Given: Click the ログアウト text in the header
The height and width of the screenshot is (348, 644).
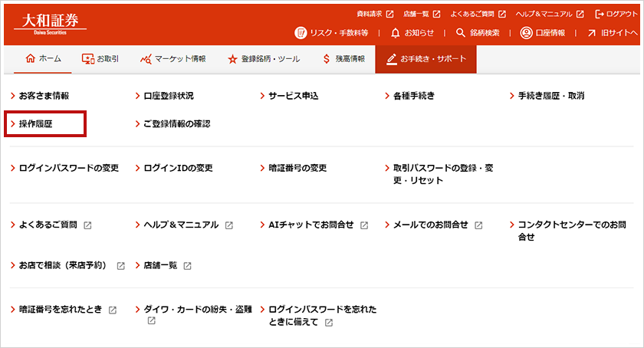Looking at the screenshot, I should (622, 14).
